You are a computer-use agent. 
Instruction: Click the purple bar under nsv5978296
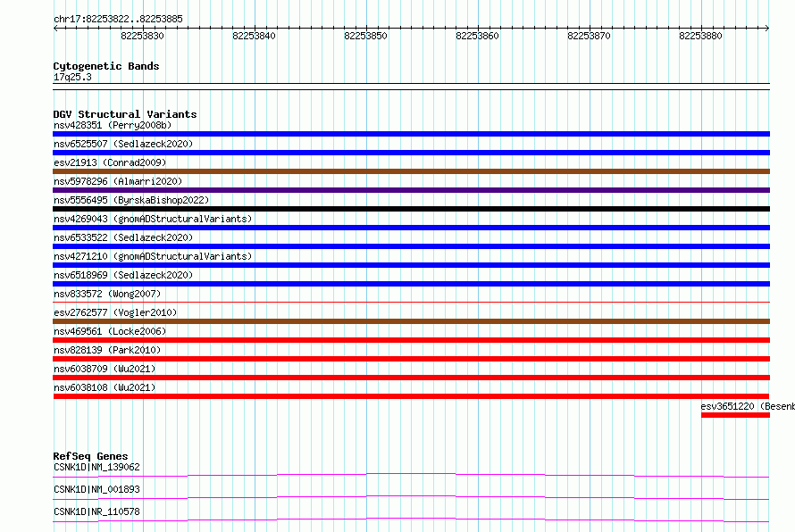point(411,190)
